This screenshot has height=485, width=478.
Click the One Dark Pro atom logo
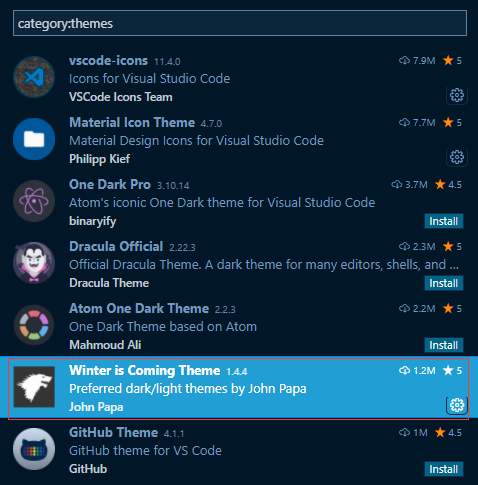click(x=34, y=201)
